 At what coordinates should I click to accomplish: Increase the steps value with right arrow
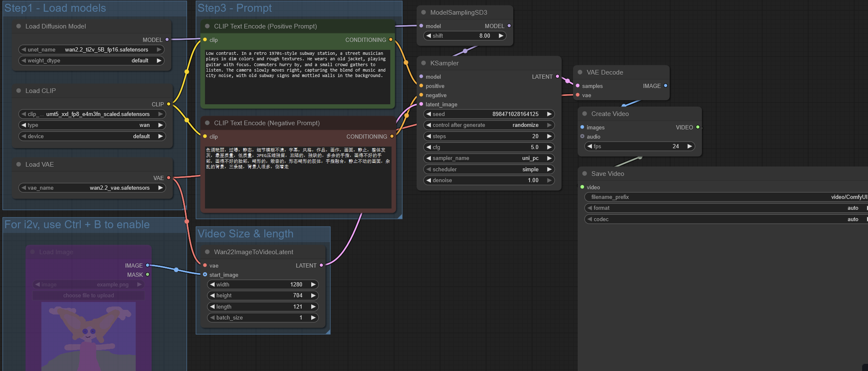click(x=549, y=137)
